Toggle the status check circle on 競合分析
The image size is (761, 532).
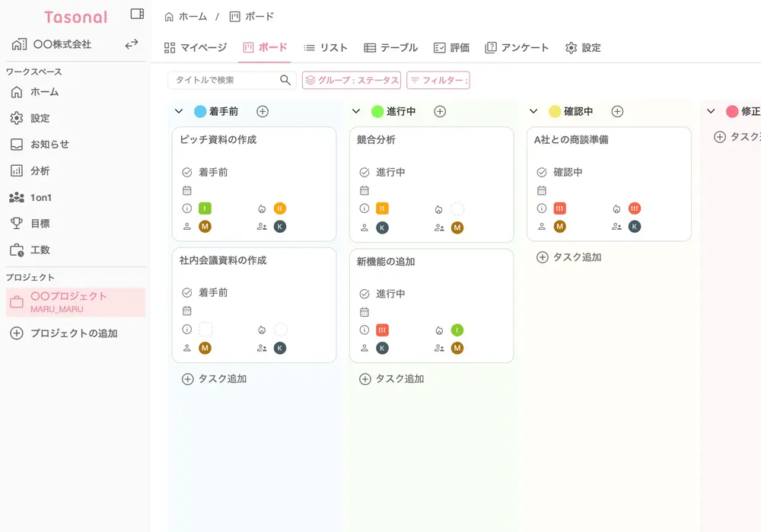pos(365,172)
